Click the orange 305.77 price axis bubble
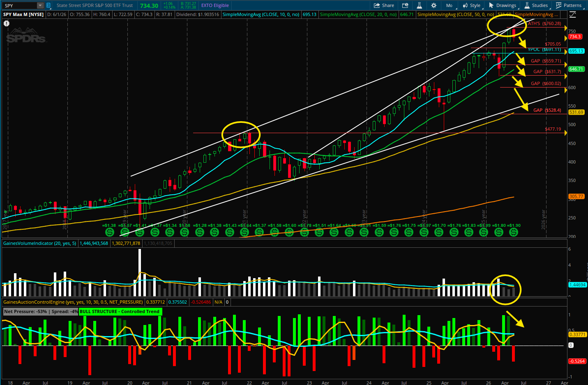 576,196
